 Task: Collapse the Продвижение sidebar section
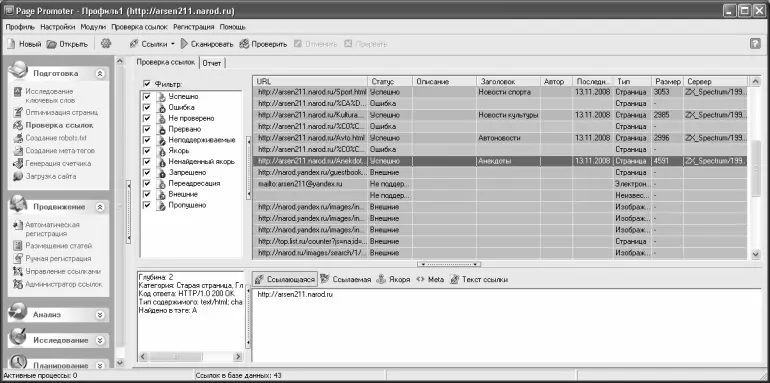click(x=100, y=207)
